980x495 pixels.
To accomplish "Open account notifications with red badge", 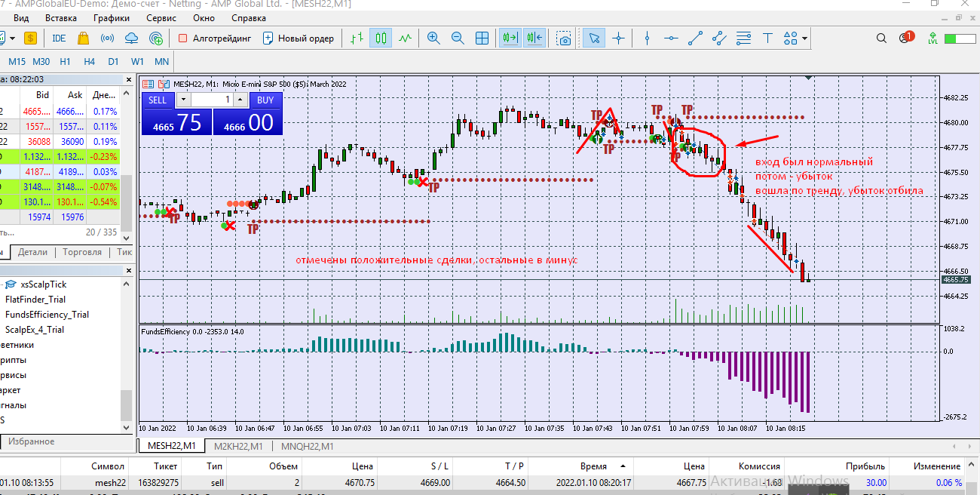I will (x=905, y=38).
